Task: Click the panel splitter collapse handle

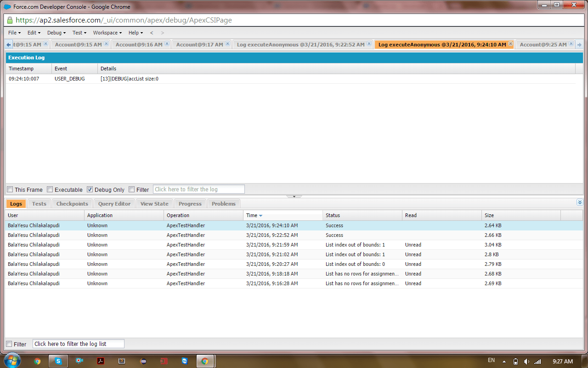Action: click(294, 196)
